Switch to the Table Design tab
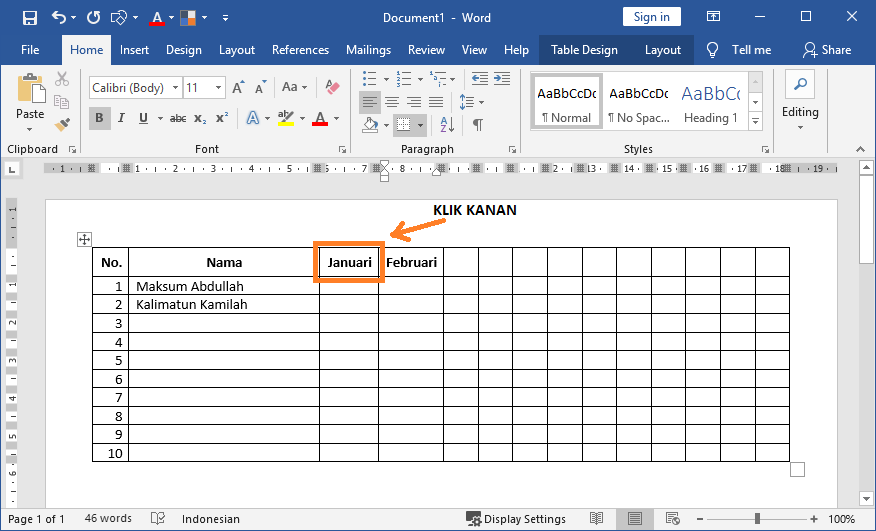876x531 pixels. coord(584,50)
